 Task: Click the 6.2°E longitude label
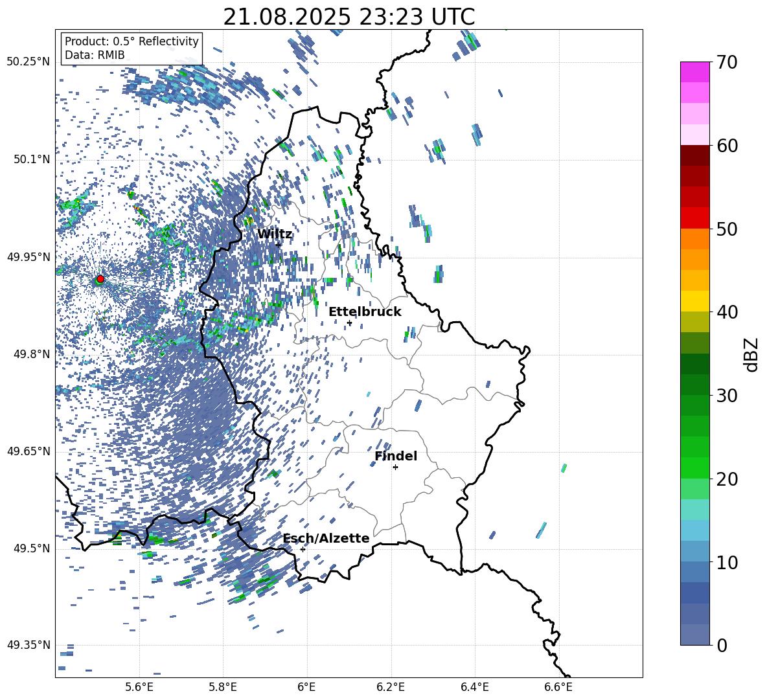(x=391, y=687)
